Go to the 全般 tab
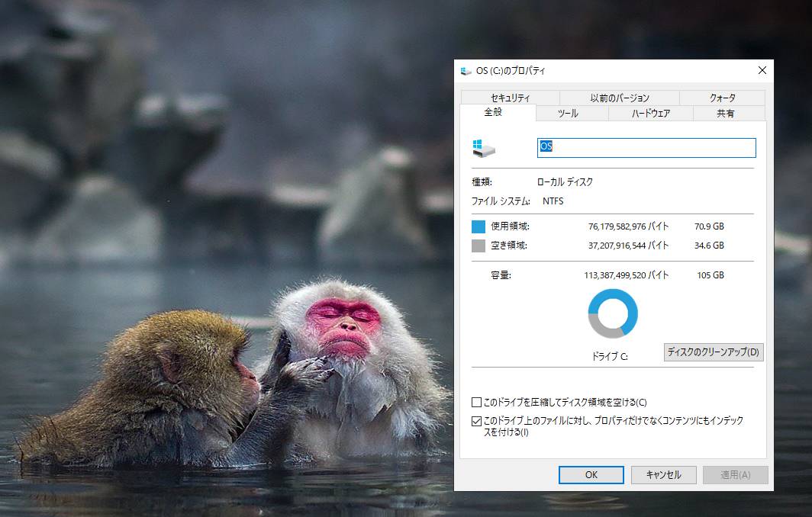Viewport: 812px width, 517px height. tap(493, 112)
